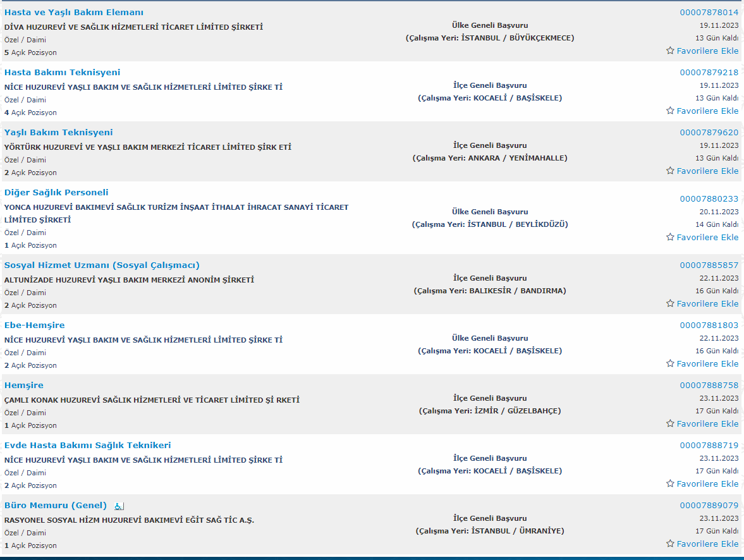Click the star icon for listing 00007885857
Image resolution: width=744 pixels, height=560 pixels.
670,303
